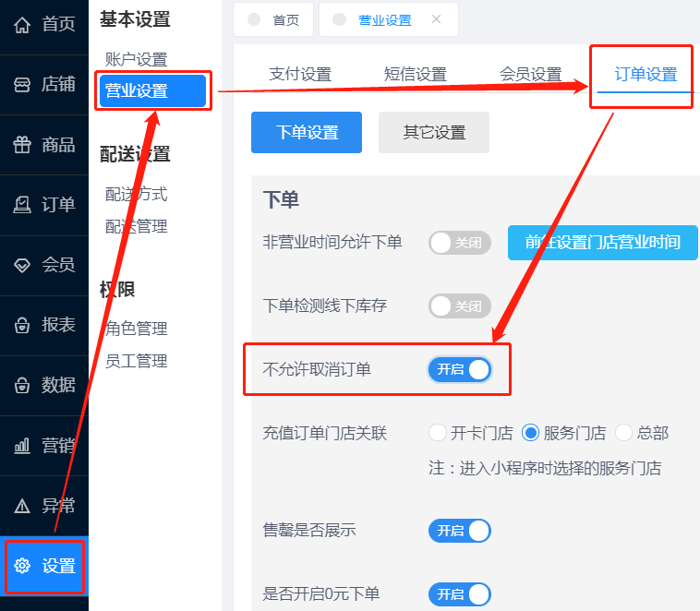Image resolution: width=700 pixels, height=611 pixels.
Task: Toggle 下单检测线下库存 switch
Action: pos(459,306)
